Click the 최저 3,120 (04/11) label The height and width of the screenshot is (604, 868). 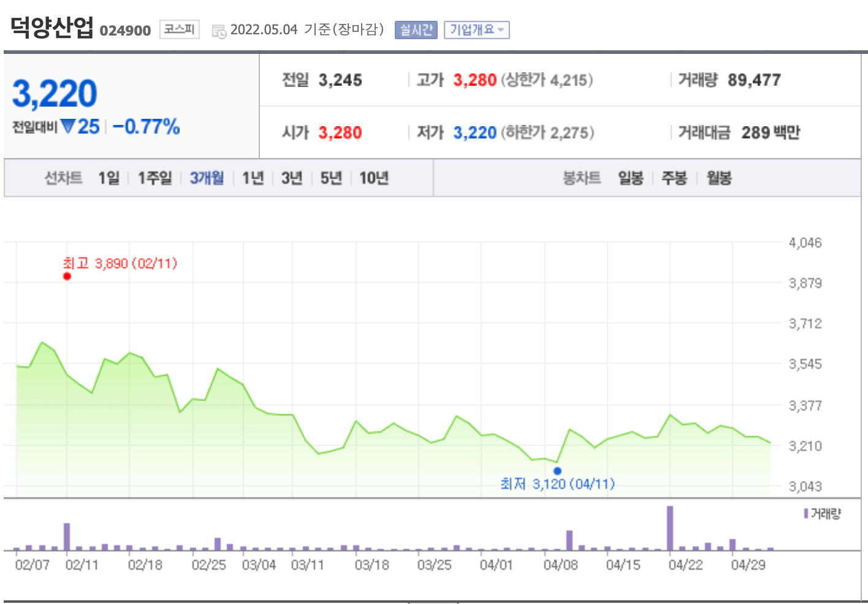558,484
